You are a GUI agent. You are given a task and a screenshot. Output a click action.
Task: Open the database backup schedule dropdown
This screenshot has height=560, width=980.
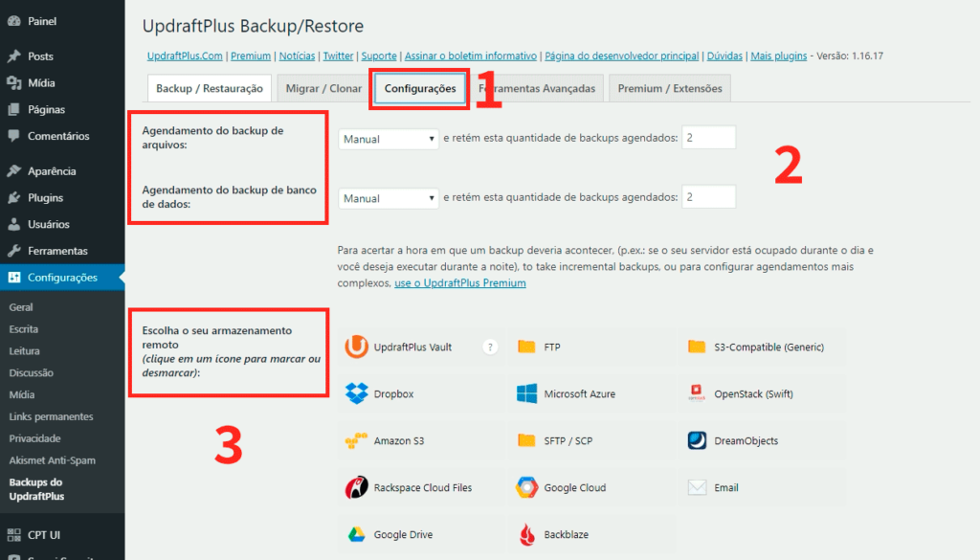(x=388, y=198)
